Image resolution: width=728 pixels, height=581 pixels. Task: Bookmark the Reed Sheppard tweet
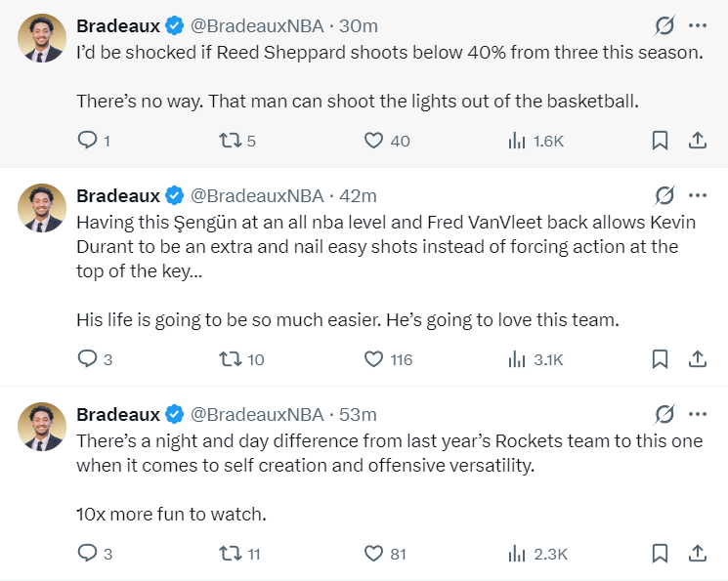point(660,141)
